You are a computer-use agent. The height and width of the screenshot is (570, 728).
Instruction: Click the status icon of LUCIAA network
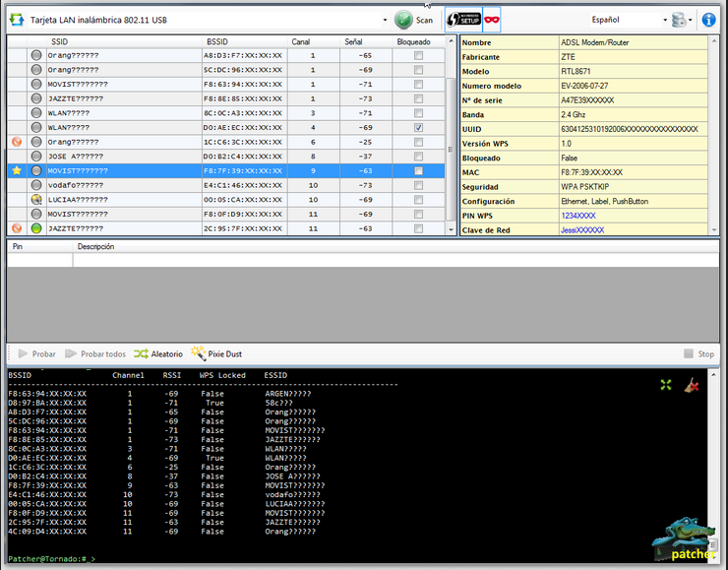[x=36, y=199]
